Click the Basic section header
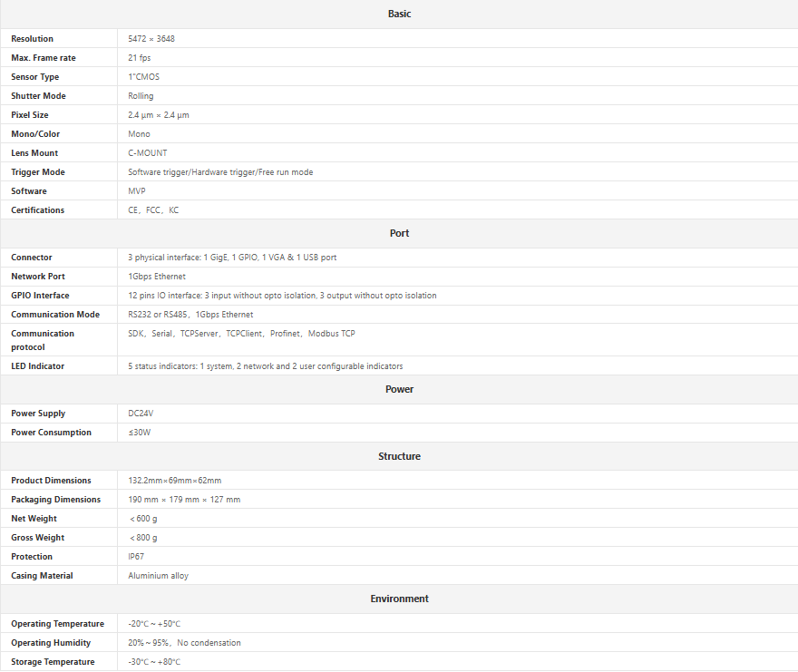Screen dimensions: 798x672 (x=399, y=14)
